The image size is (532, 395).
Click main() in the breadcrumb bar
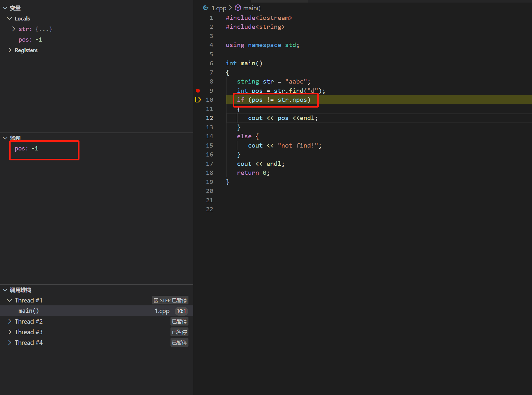pos(252,8)
